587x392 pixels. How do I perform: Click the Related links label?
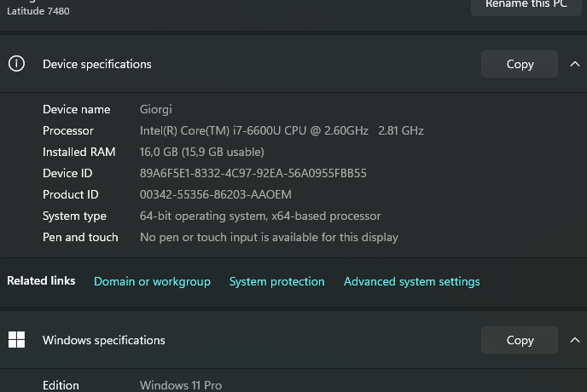pos(41,280)
